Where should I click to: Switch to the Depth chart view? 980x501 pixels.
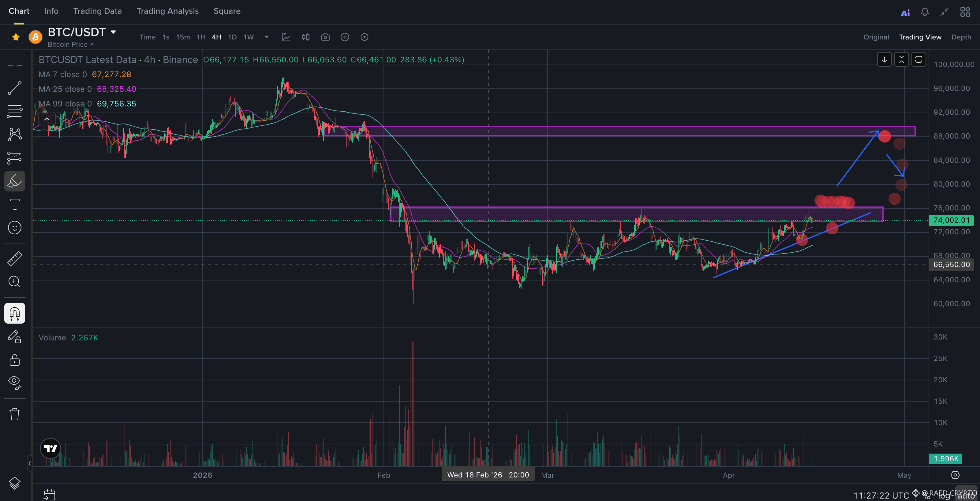(x=961, y=37)
